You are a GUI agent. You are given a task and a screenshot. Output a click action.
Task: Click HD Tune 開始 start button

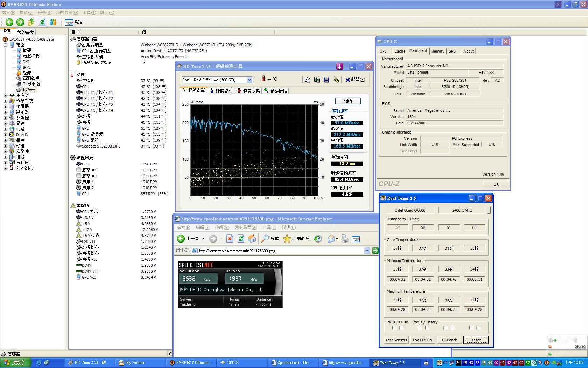click(348, 101)
